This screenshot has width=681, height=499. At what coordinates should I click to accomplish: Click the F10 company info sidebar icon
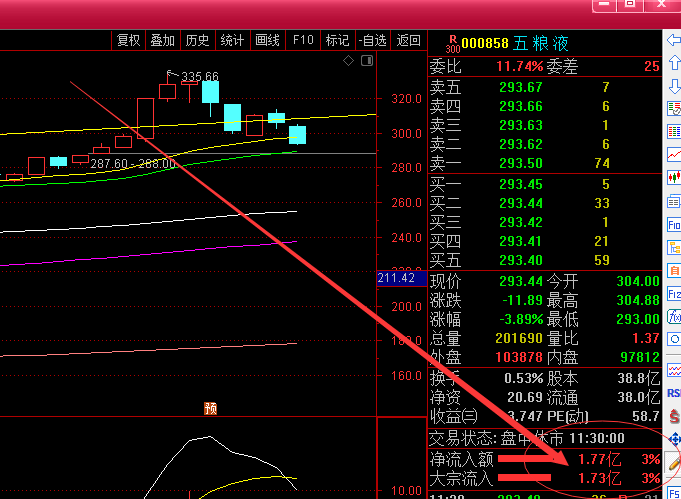674,225
